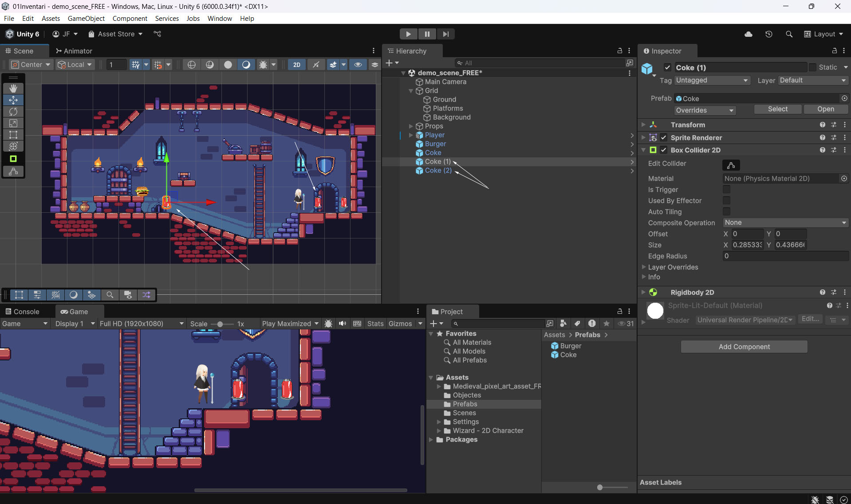Toggle the Static checkbox
851x504 pixels.
click(812, 67)
